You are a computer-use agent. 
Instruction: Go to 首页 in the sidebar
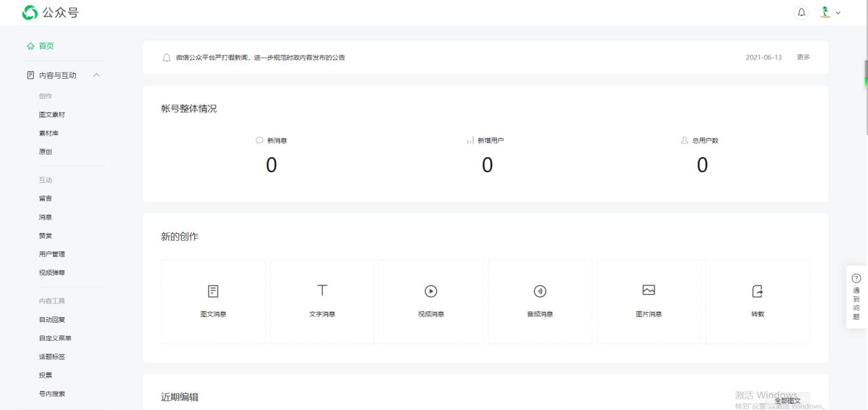tap(46, 46)
